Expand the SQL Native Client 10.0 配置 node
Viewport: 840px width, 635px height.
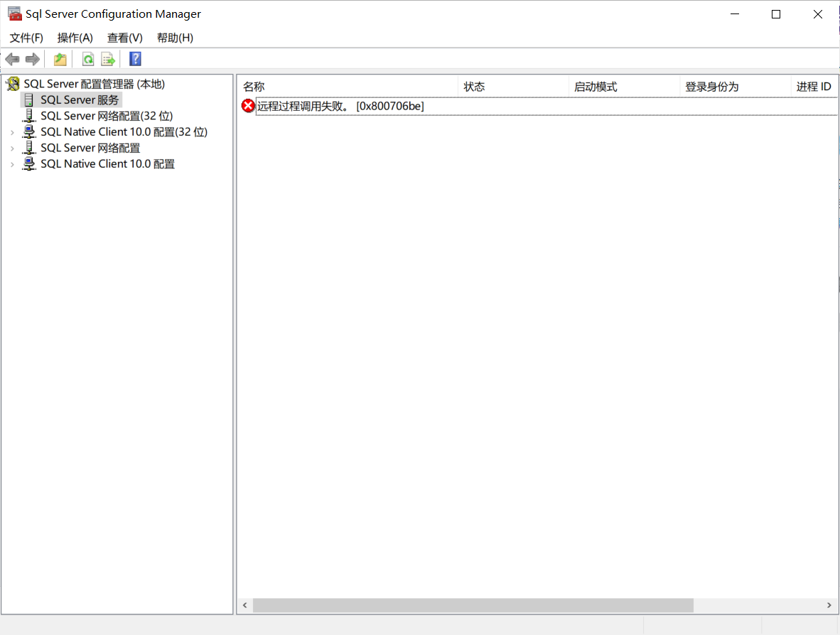click(x=11, y=163)
